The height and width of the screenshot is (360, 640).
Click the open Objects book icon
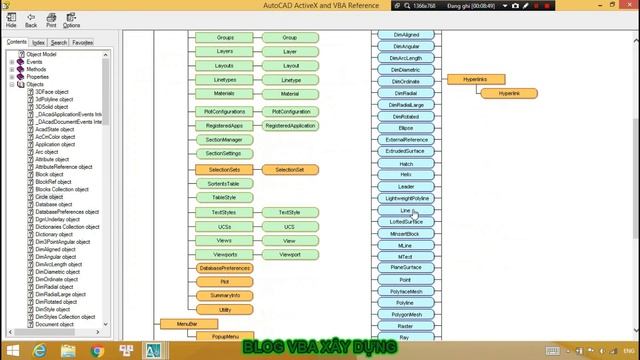20,84
